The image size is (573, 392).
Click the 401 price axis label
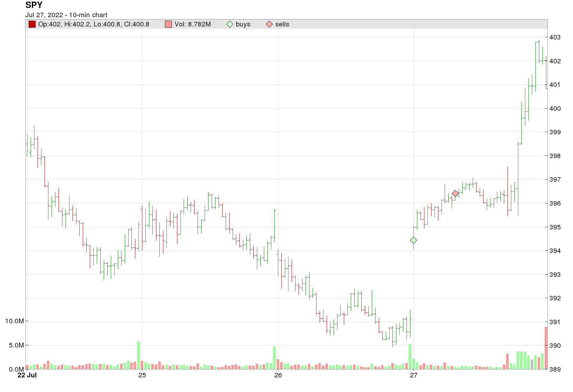point(555,85)
